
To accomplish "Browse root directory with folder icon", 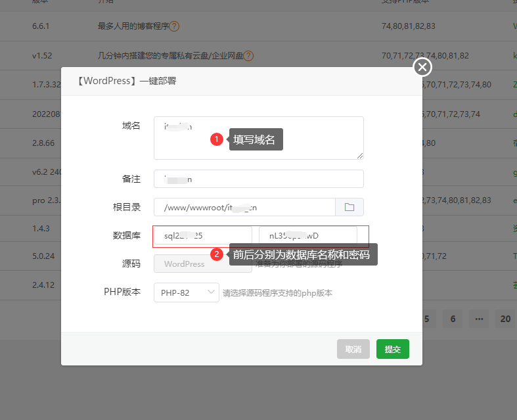I will 349,207.
